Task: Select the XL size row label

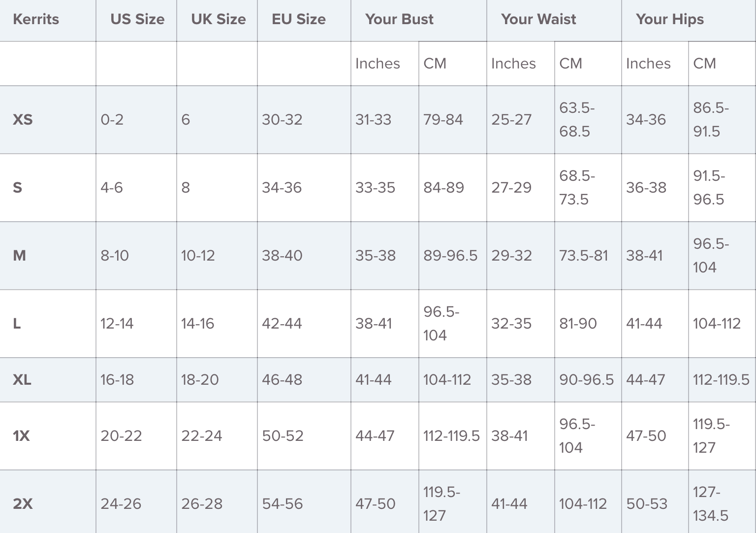Action: [x=22, y=380]
